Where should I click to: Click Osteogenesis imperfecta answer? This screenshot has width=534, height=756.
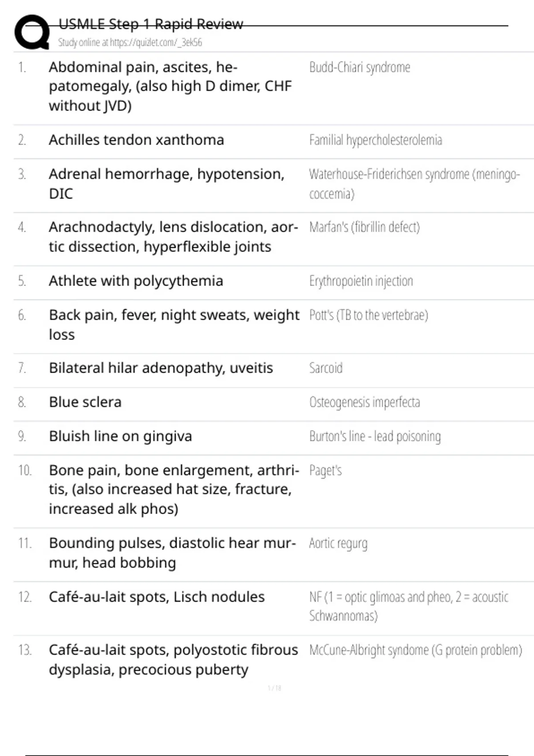point(364,402)
